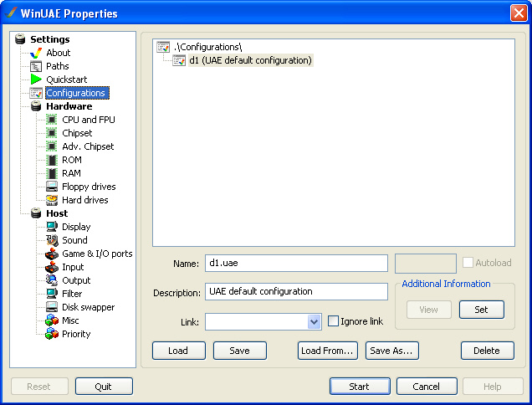The width and height of the screenshot is (532, 405).
Task: Click the Description input field
Action: pos(296,291)
